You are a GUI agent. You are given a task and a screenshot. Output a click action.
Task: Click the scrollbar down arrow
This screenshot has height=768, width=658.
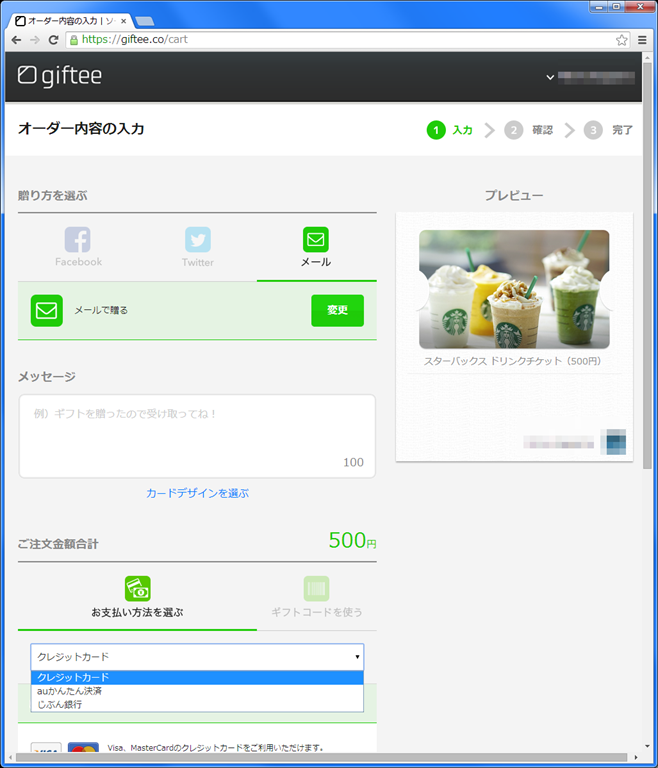coord(647,746)
